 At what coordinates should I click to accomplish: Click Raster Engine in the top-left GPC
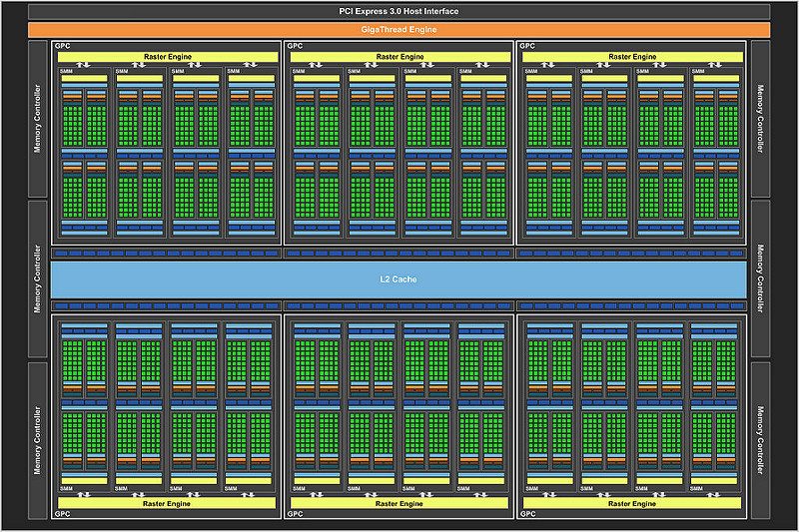pos(167,57)
